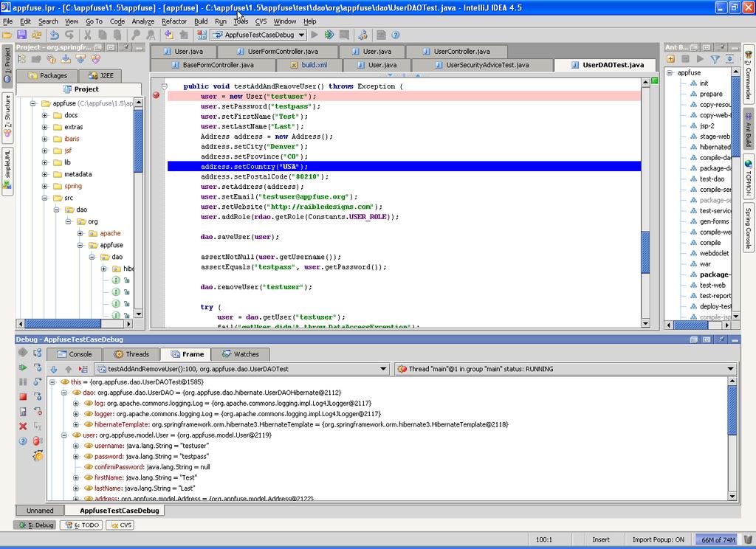This screenshot has height=549, width=756.
Task: Toggle the breakpoint on the new User line
Action: [157, 95]
